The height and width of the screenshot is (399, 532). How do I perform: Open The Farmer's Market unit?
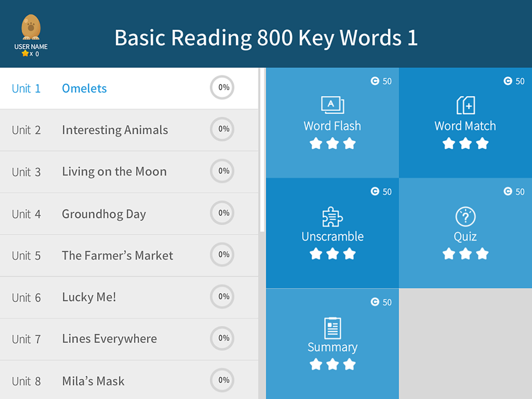[x=117, y=255]
